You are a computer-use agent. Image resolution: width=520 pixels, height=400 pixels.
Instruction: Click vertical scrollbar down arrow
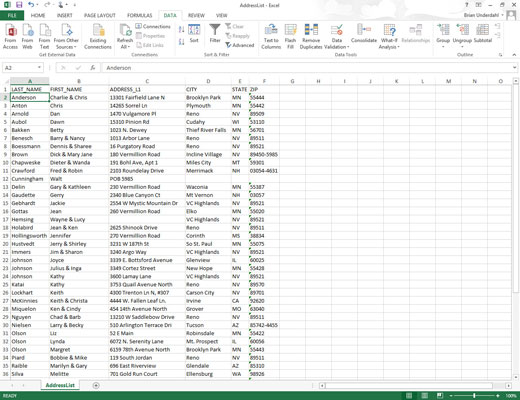coord(516,377)
